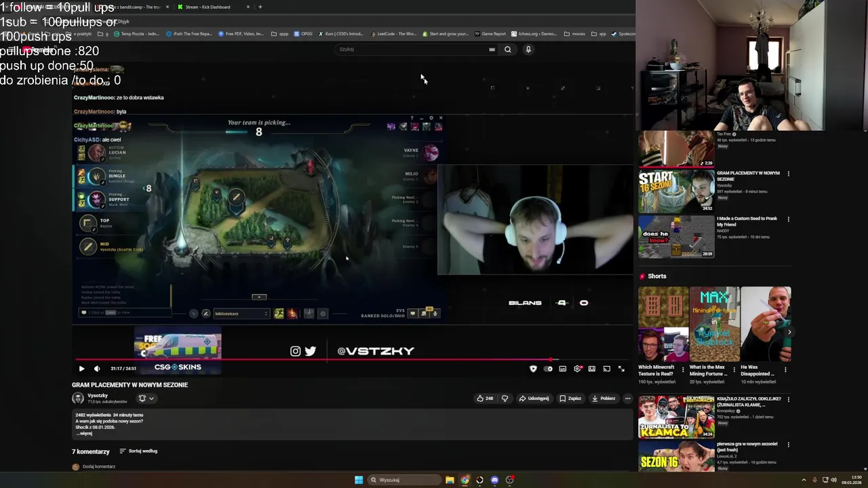This screenshot has height=488, width=868.
Task: Open the Game Report bookmark
Action: (x=490, y=34)
